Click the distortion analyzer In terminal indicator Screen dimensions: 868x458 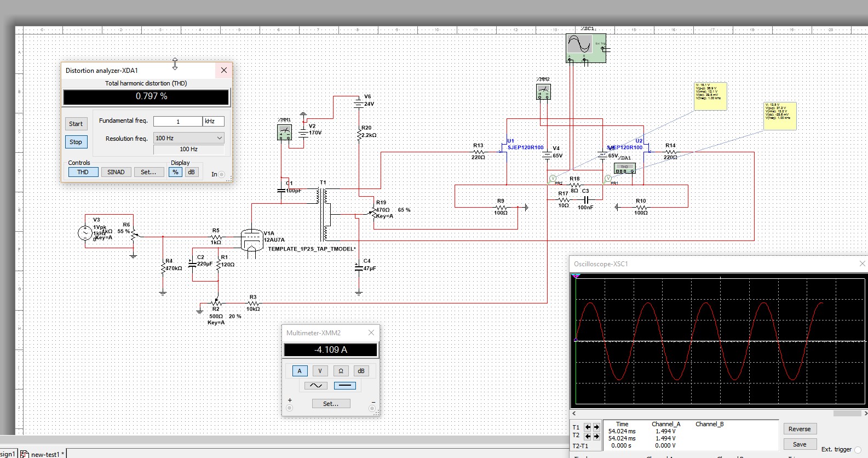coord(222,174)
